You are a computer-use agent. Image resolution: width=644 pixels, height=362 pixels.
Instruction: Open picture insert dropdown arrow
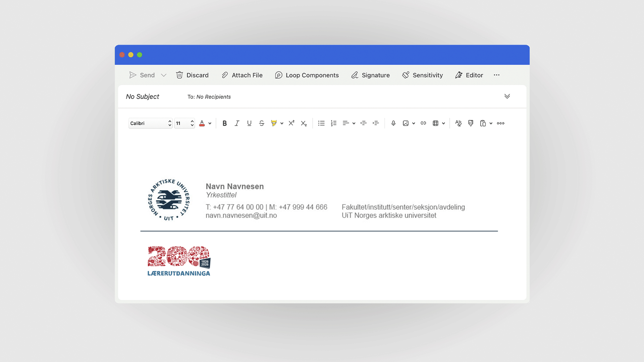coord(414,123)
